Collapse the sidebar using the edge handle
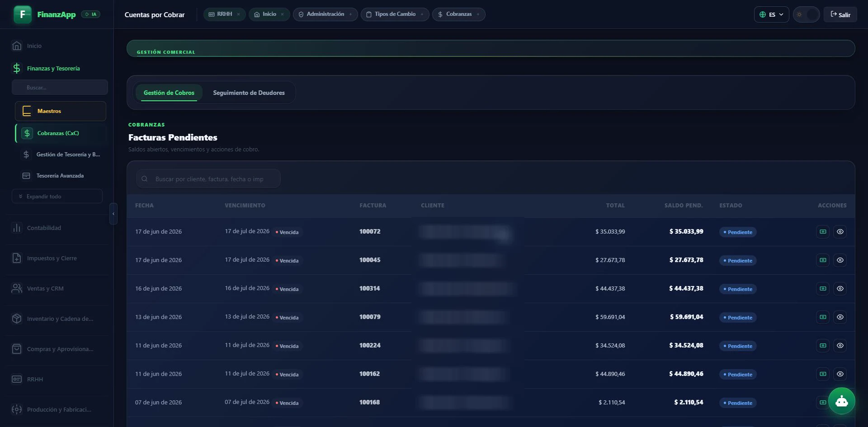 [x=113, y=214]
